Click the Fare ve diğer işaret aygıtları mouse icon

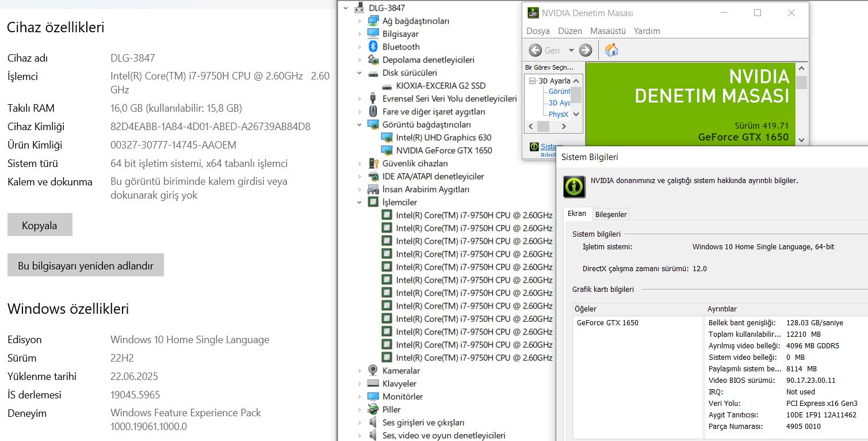[x=373, y=112]
